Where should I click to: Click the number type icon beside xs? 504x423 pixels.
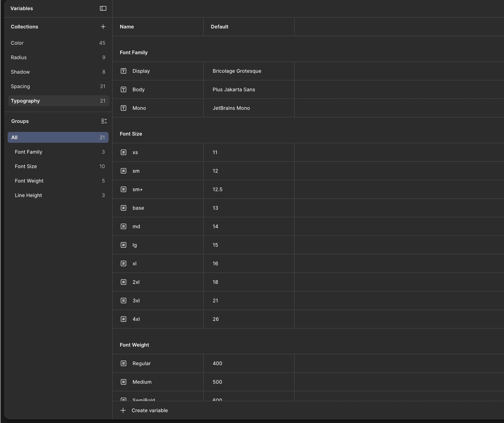pyautogui.click(x=123, y=152)
